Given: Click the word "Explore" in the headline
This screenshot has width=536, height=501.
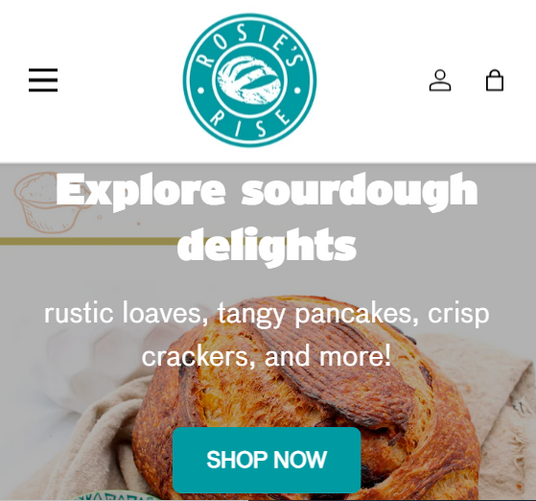Looking at the screenshot, I should 141,191.
